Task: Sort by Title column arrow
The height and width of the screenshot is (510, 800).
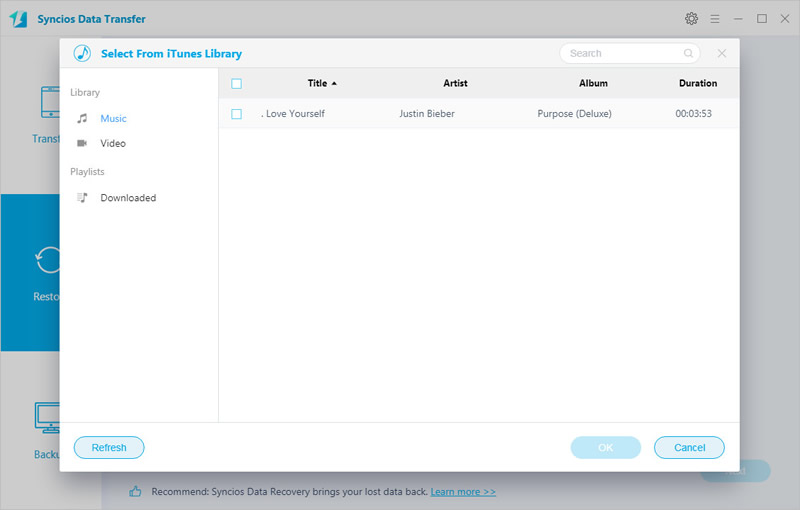Action: (334, 83)
